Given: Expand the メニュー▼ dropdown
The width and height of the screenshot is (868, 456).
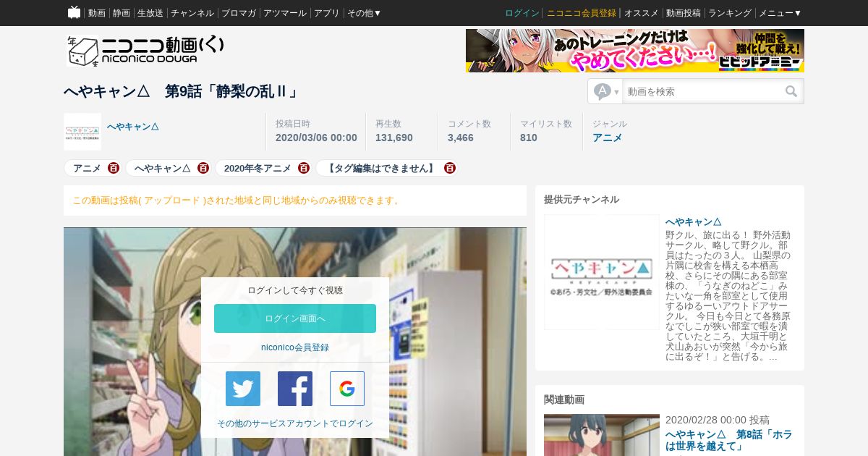Looking at the screenshot, I should [x=780, y=13].
